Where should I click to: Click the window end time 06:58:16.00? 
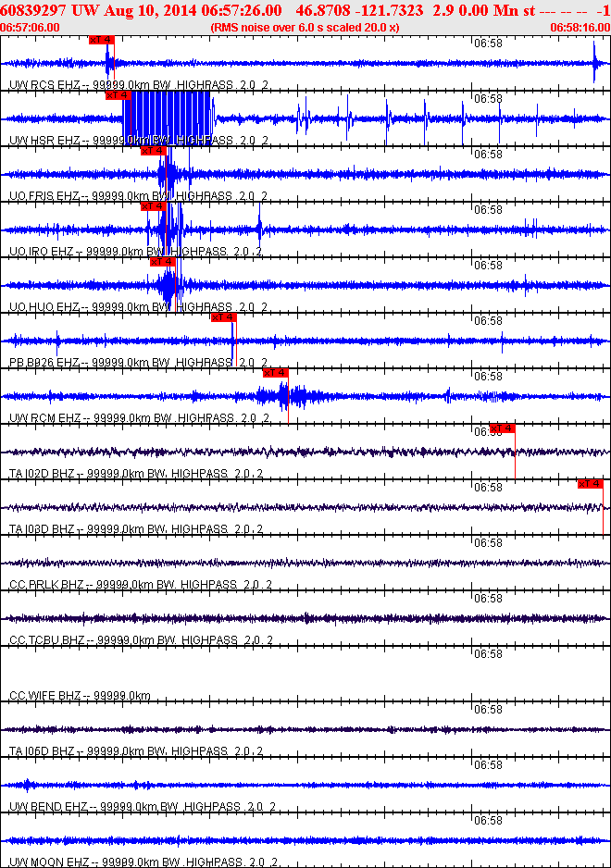[x=580, y=28]
